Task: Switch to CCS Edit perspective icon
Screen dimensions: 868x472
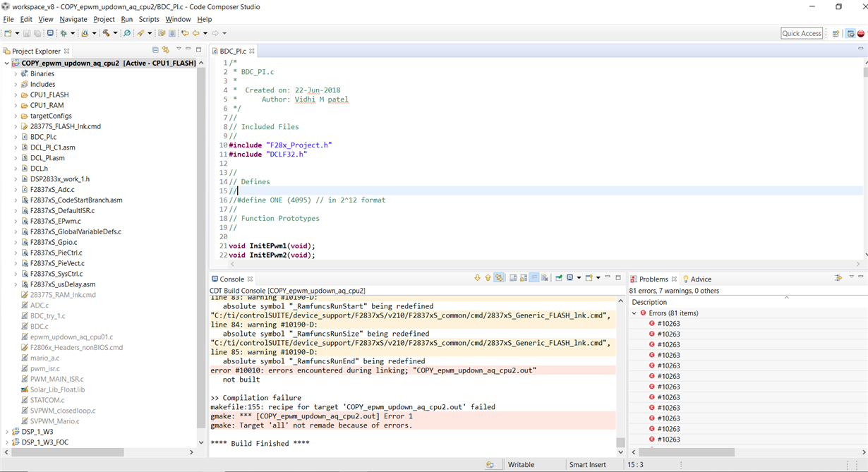Action: pos(850,33)
